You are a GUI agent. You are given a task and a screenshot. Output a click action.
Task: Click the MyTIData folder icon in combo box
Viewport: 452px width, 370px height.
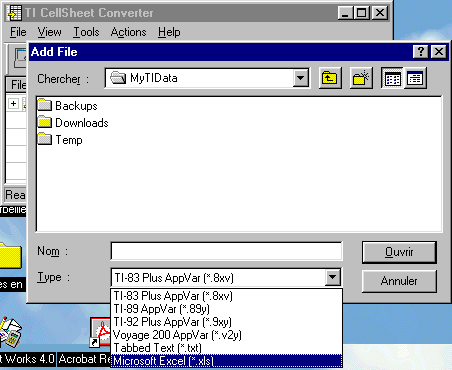coord(118,78)
